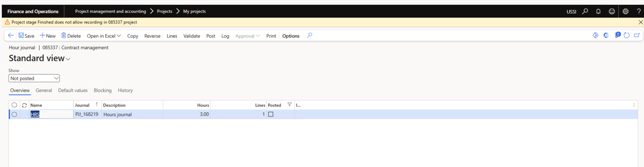The width and height of the screenshot is (644, 167).
Task: Open the form in a new window
Action: click(x=637, y=35)
